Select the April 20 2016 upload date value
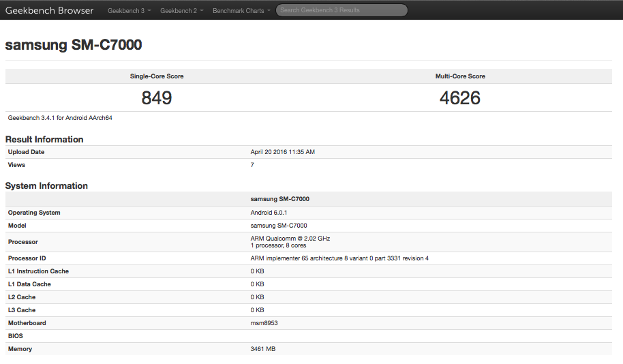The height and width of the screenshot is (364, 623). tap(283, 152)
